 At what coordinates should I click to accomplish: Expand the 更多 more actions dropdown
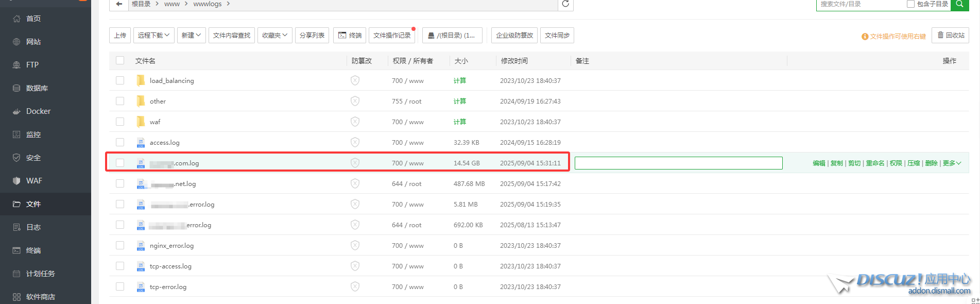click(952, 163)
